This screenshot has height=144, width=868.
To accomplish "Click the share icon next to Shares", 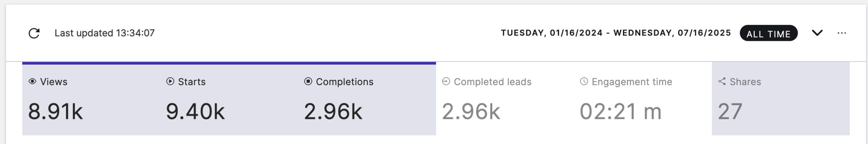I will click(722, 81).
